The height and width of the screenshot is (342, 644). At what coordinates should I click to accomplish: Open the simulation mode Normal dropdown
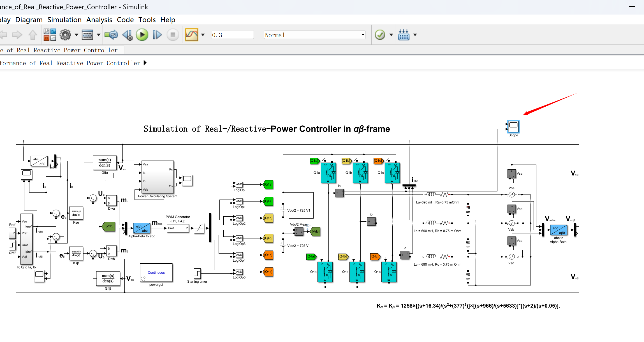(314, 35)
